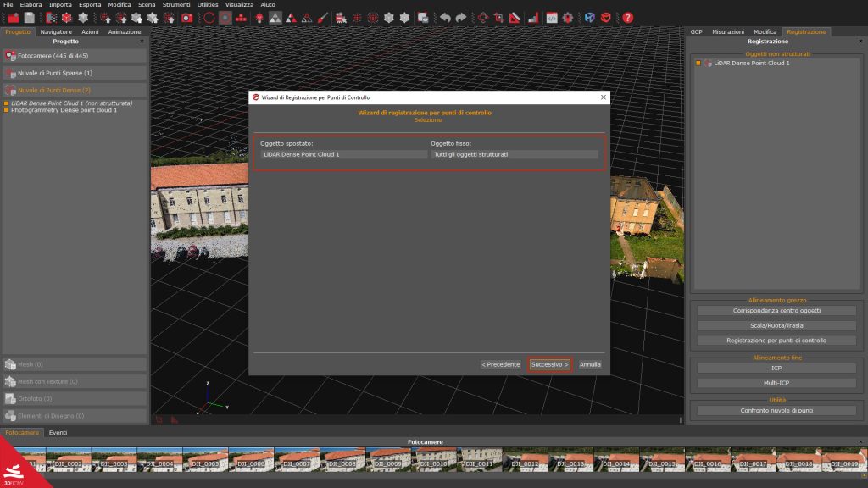Redo with the right curved arrow icon
This screenshot has width=868, height=488.
460,18
